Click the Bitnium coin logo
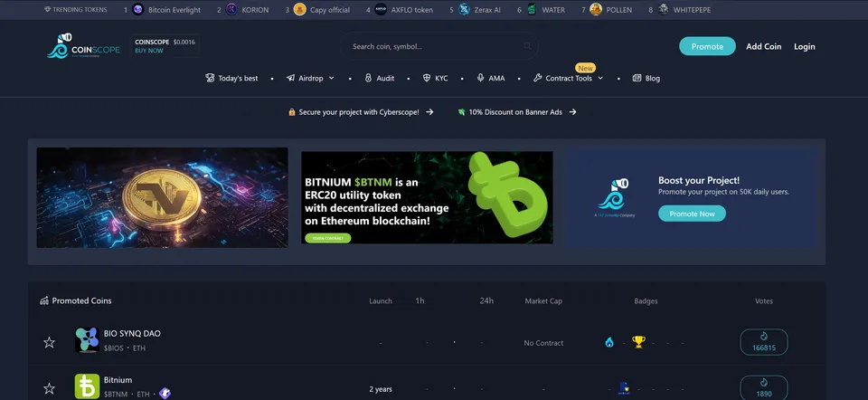 coord(87,386)
